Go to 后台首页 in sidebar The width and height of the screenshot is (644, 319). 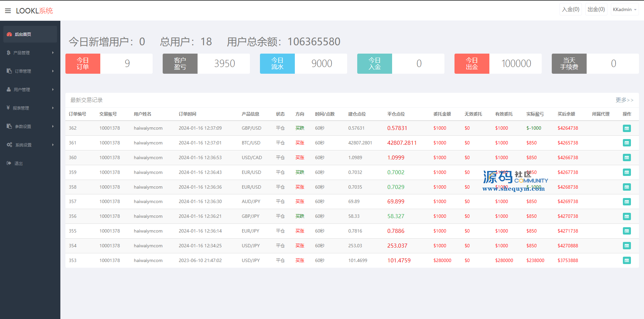tap(30, 34)
